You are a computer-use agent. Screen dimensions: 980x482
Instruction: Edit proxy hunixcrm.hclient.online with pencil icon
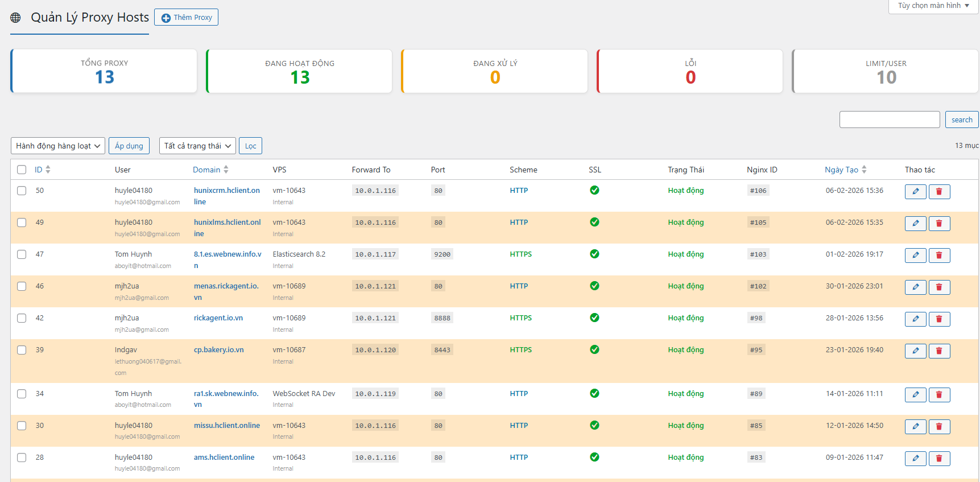tap(915, 192)
